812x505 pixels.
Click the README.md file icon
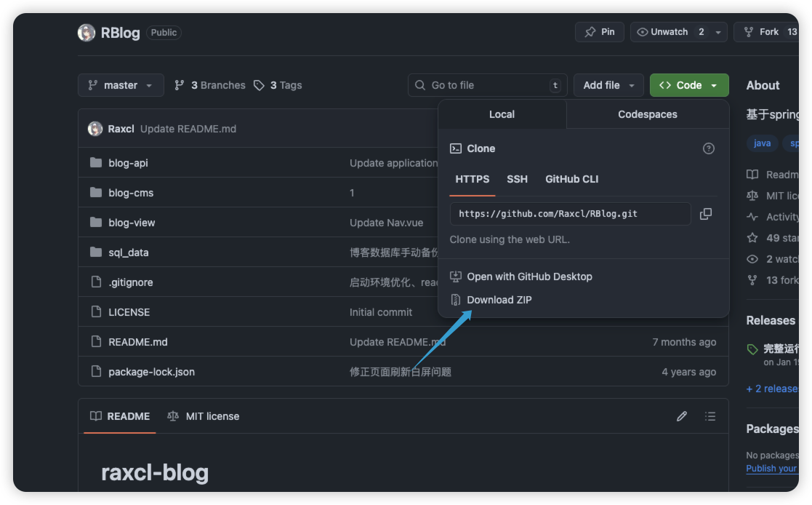(x=96, y=341)
